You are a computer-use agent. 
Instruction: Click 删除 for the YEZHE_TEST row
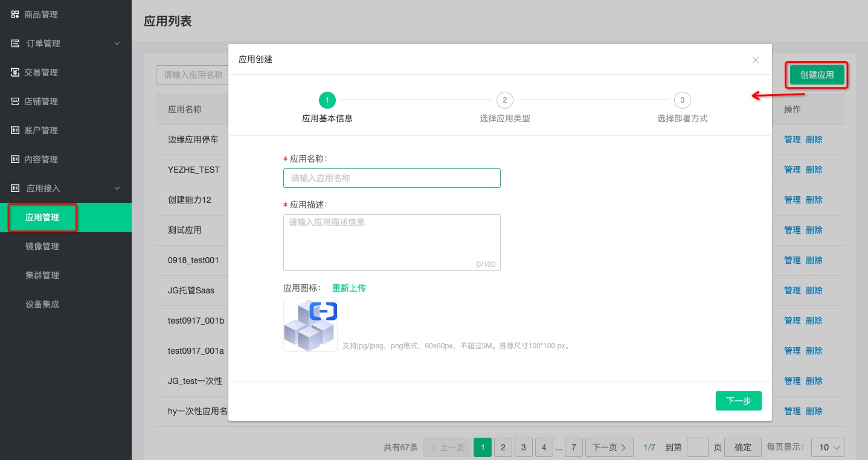[x=814, y=170]
